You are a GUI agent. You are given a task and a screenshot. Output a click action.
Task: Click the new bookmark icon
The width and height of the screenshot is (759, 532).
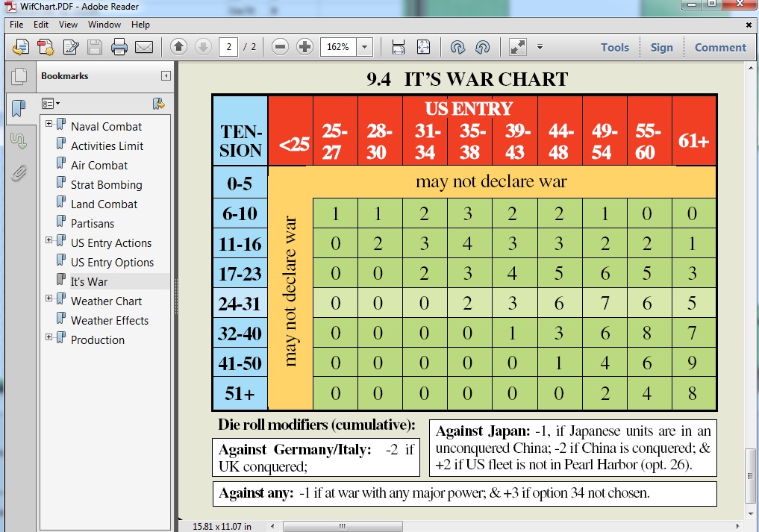[x=158, y=103]
